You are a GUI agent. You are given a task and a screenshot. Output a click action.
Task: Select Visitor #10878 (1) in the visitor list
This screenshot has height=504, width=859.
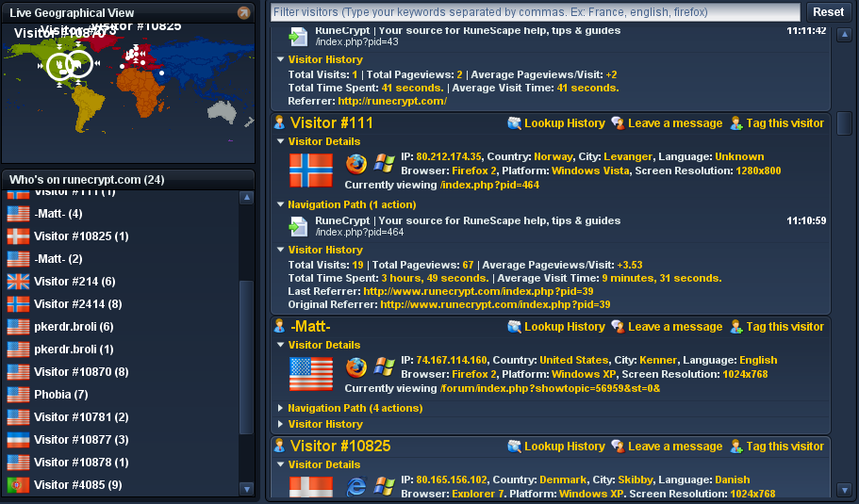pos(123,462)
